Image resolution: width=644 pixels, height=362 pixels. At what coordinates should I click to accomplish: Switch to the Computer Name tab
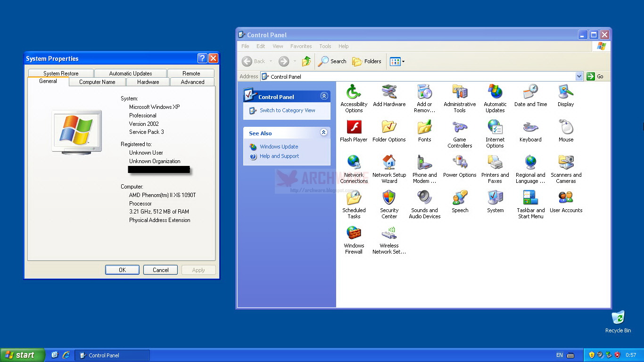97,82
